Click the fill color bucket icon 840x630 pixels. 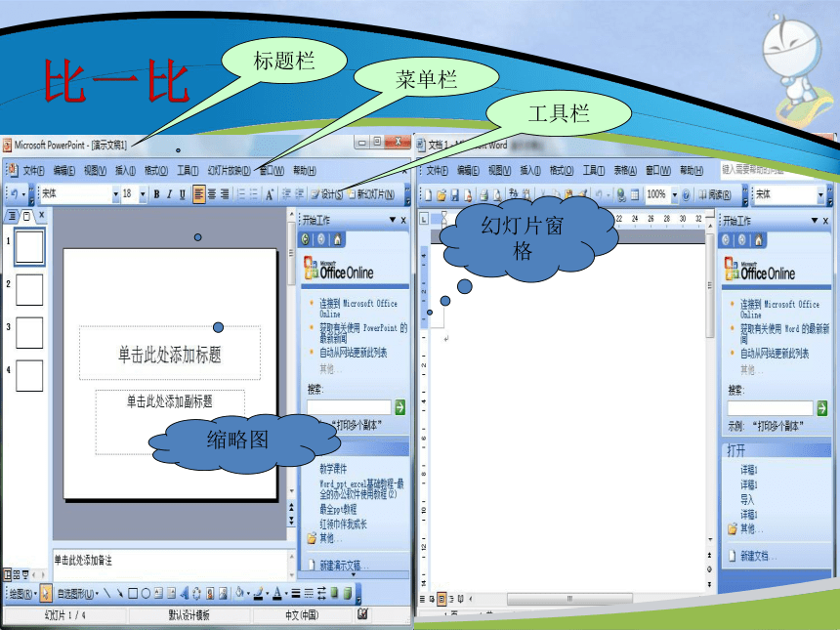[x=239, y=593]
